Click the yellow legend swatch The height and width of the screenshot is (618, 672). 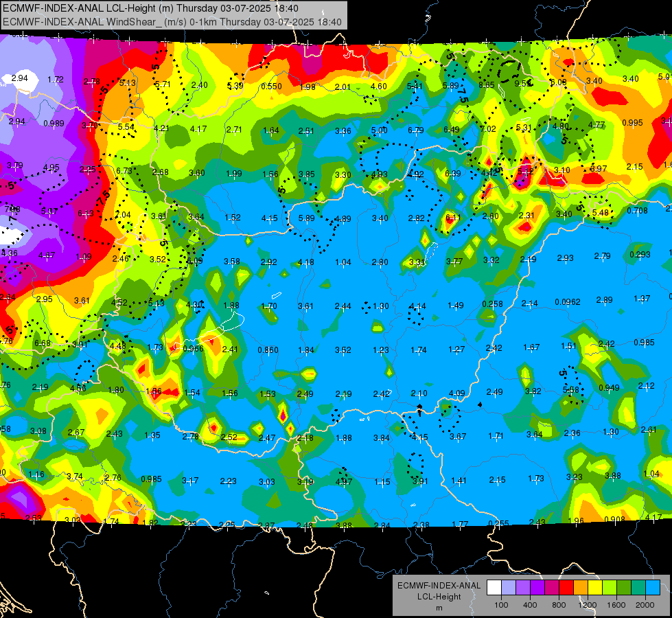point(595,588)
